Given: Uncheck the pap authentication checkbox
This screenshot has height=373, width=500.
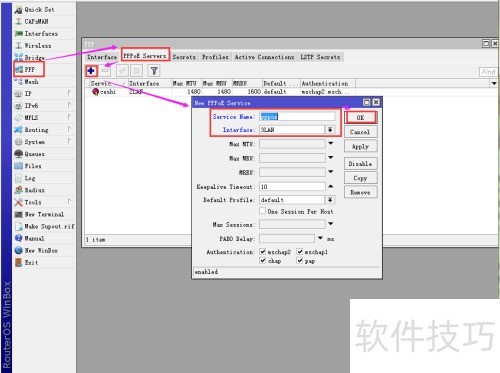Looking at the screenshot, I should click(300, 260).
